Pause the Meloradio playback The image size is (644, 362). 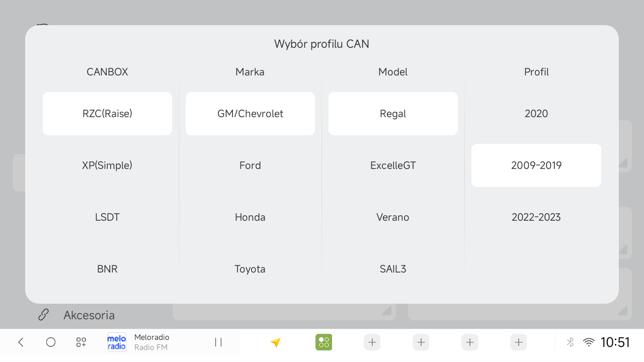(x=218, y=342)
